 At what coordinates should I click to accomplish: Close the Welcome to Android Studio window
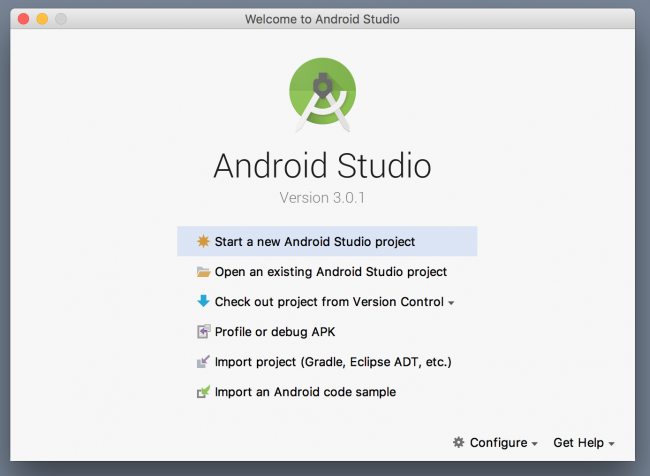point(24,19)
